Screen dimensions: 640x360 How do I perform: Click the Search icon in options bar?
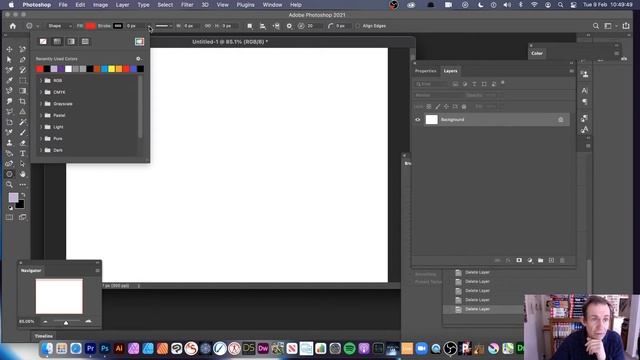596,26
